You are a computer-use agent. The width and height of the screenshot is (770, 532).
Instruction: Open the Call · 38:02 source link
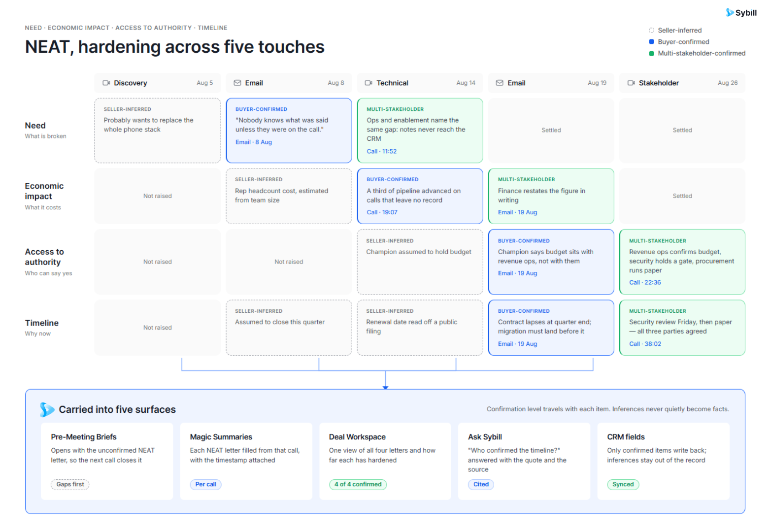[645, 344]
